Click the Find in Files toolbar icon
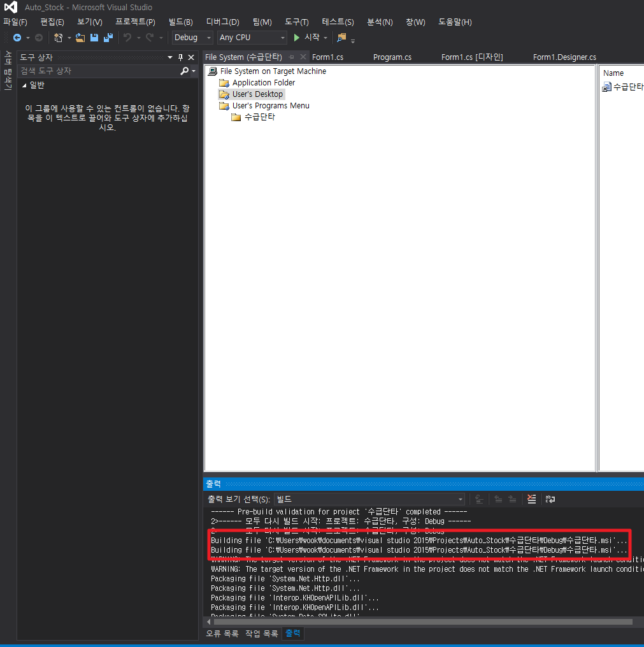Screen dimensions: 644x647 point(341,38)
